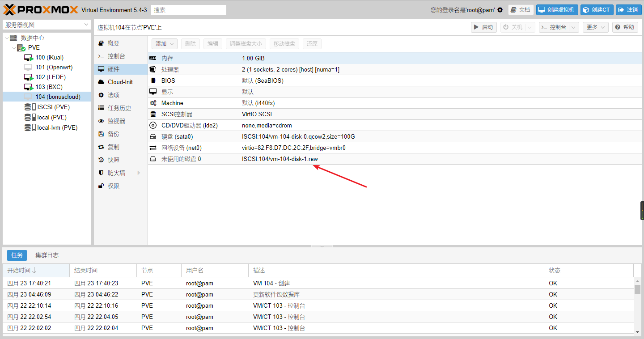Collapse the 数据中心 tree node
644x339 pixels.
tap(6, 38)
